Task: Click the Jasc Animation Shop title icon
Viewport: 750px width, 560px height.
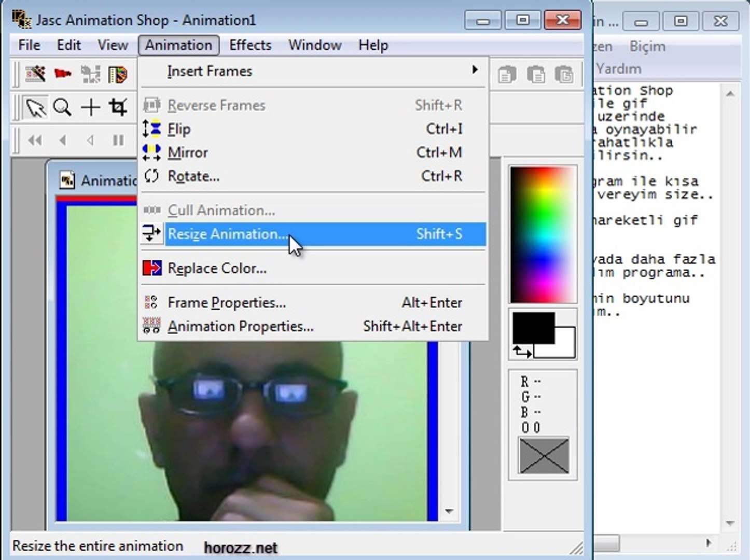Action: (x=21, y=20)
